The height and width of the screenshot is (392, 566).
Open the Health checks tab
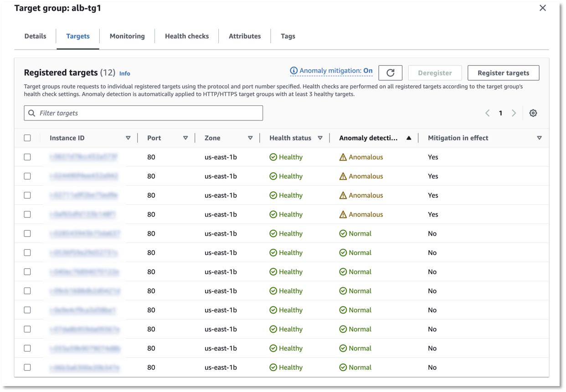[x=187, y=36]
